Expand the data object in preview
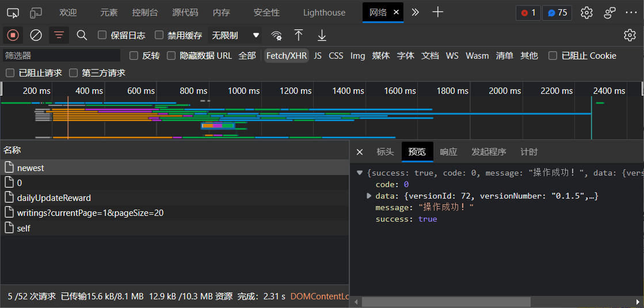 coord(369,196)
